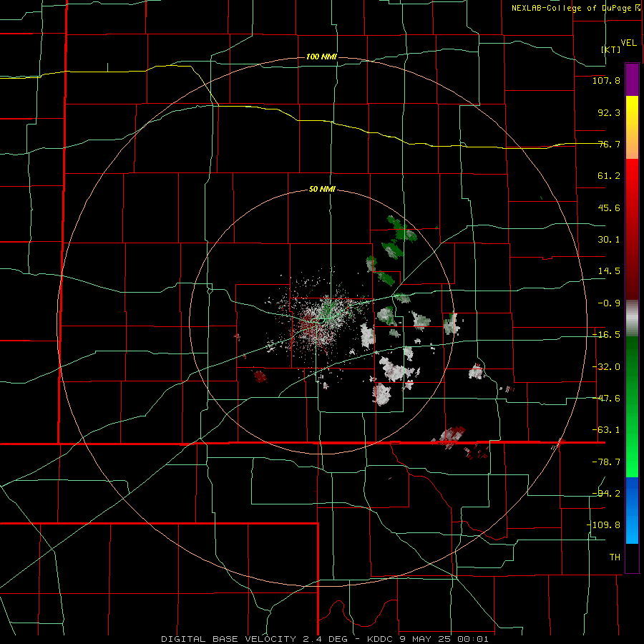
Task: Click the 61.2 velocity scale value
Action: click(609, 176)
